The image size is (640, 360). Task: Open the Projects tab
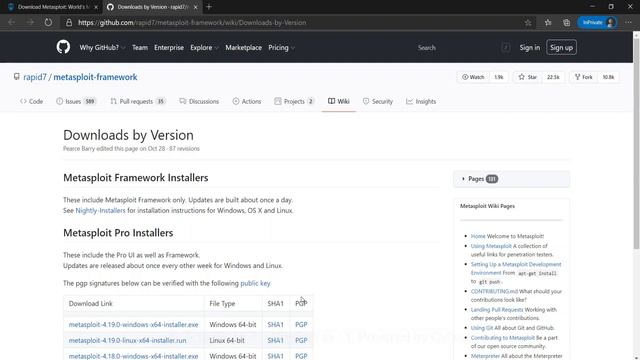pos(294,101)
